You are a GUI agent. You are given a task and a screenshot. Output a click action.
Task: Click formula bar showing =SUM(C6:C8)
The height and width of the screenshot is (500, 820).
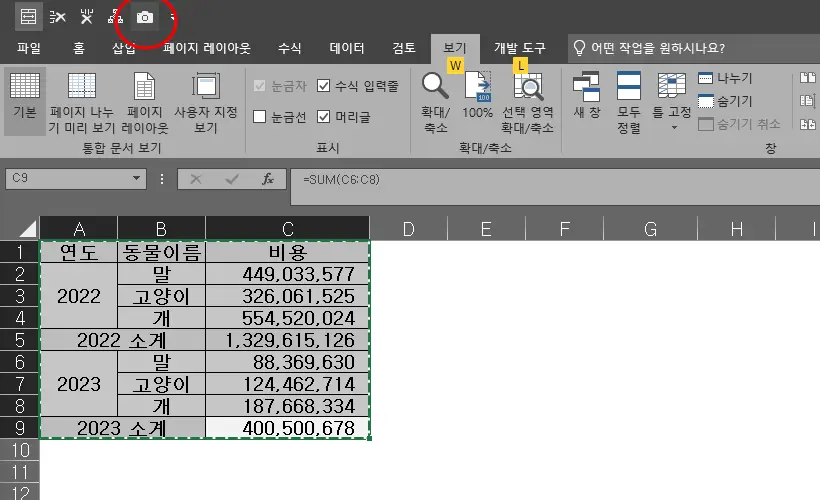[x=555, y=186]
